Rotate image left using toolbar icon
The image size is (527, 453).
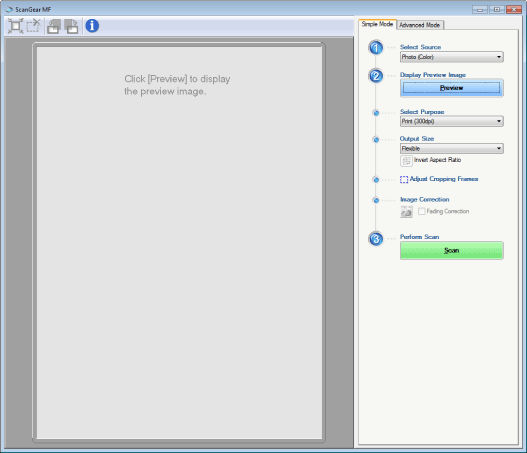54,26
